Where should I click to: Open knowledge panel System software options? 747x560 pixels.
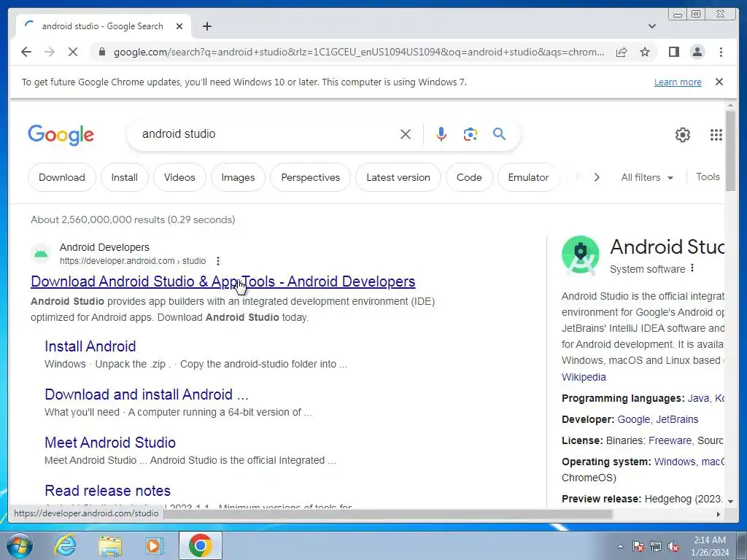(692, 268)
